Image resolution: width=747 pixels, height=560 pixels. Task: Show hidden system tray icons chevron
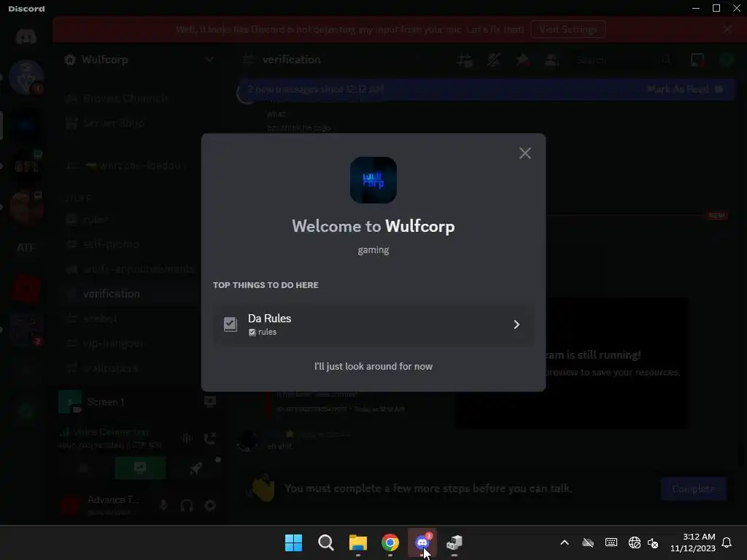pyautogui.click(x=565, y=542)
